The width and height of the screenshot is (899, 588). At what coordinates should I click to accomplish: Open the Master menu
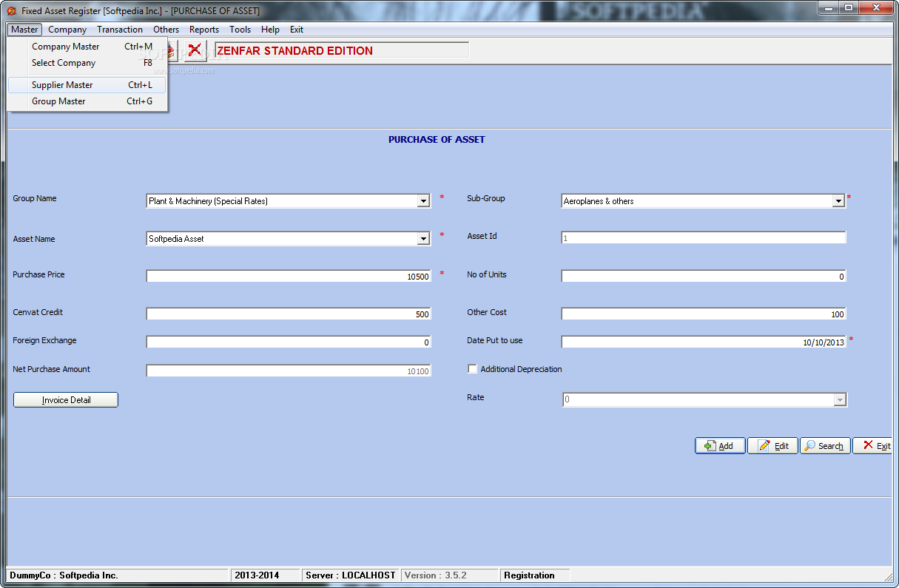(24, 30)
